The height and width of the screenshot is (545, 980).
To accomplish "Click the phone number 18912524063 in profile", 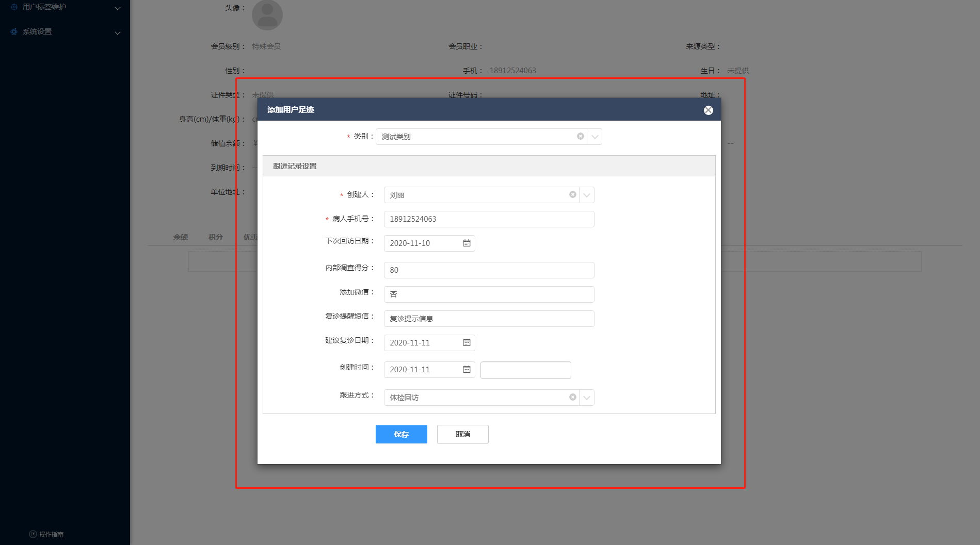I will [512, 71].
